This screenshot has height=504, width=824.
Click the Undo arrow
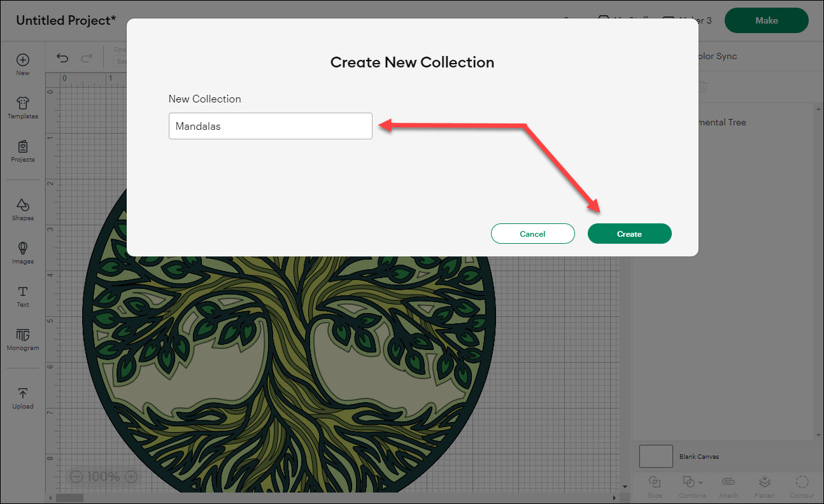point(62,57)
